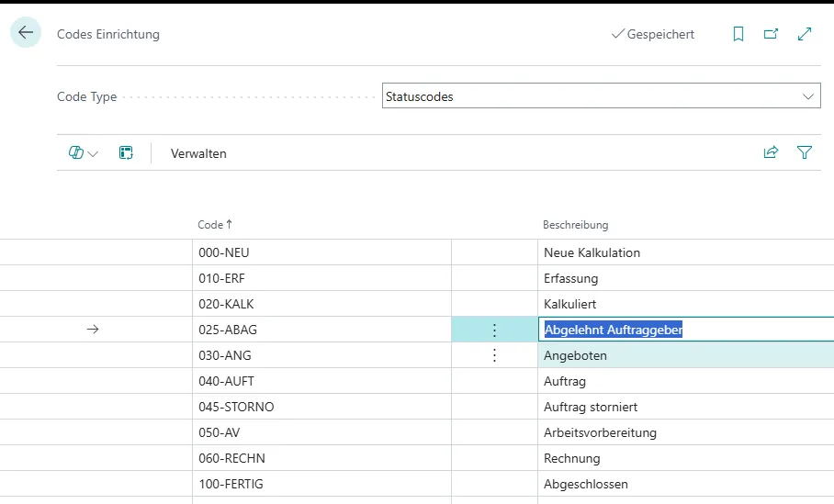834x504 pixels.
Task: Click the Codes Einrichtung page title
Action: pyautogui.click(x=108, y=34)
